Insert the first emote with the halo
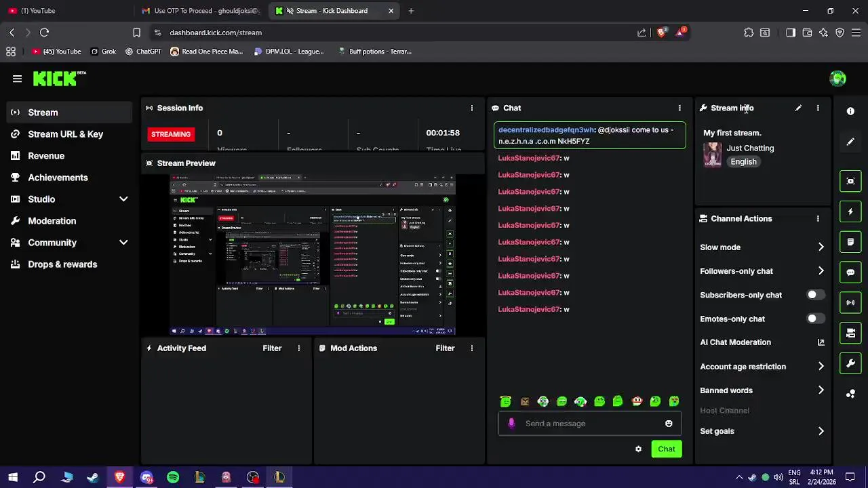This screenshot has height=488, width=868. coord(506,401)
